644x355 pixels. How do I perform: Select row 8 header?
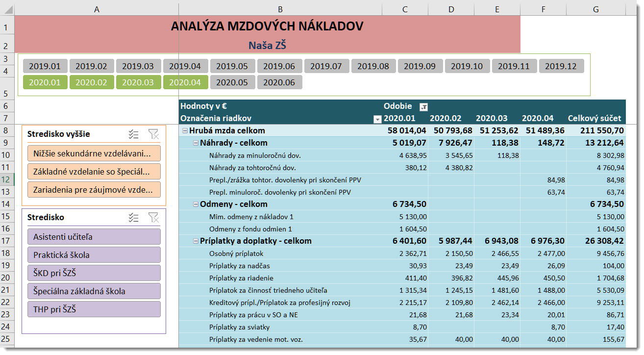click(8, 131)
